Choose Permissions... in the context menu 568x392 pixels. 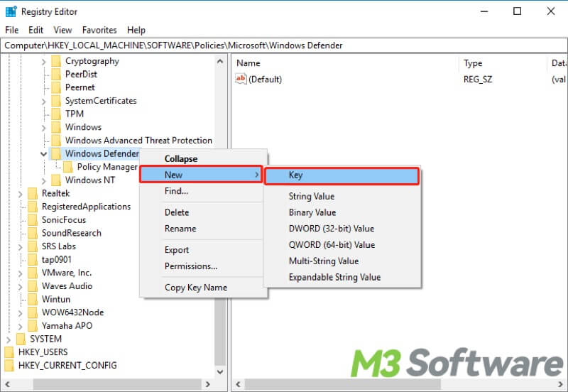204,266
